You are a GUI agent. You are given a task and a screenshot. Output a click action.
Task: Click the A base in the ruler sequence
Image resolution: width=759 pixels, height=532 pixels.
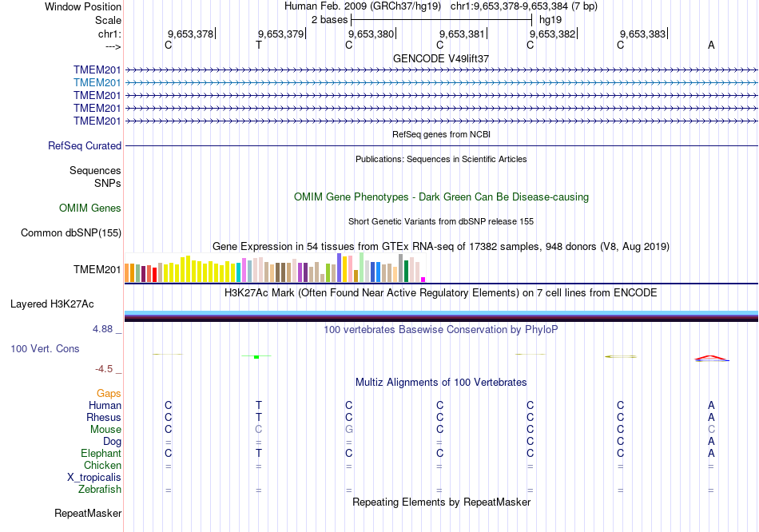point(711,46)
